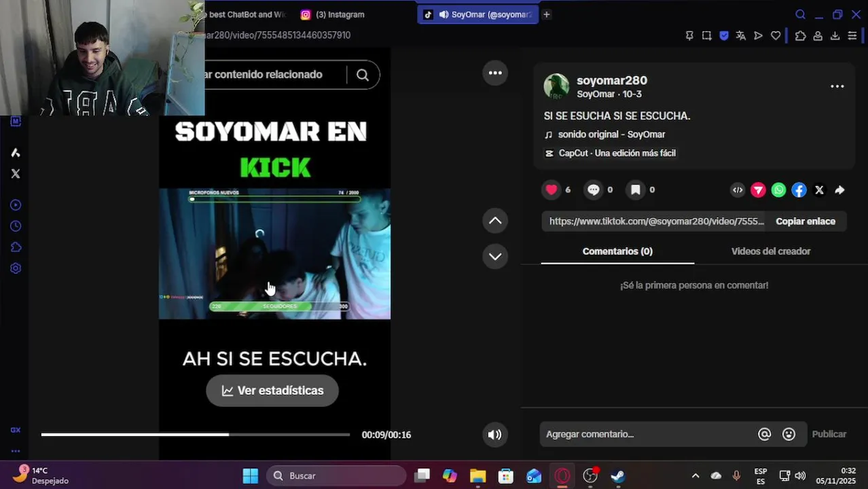Open the weather widget showing 14°C

coord(41,475)
